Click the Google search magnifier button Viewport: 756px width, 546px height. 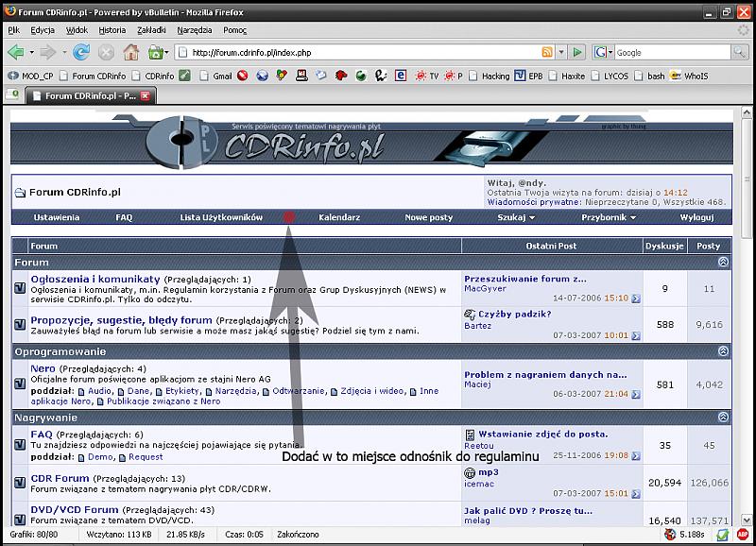coord(739,52)
